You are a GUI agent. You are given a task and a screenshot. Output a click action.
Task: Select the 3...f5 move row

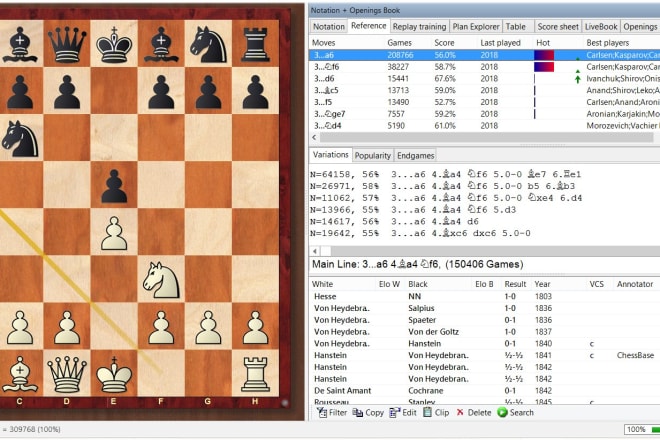point(484,102)
